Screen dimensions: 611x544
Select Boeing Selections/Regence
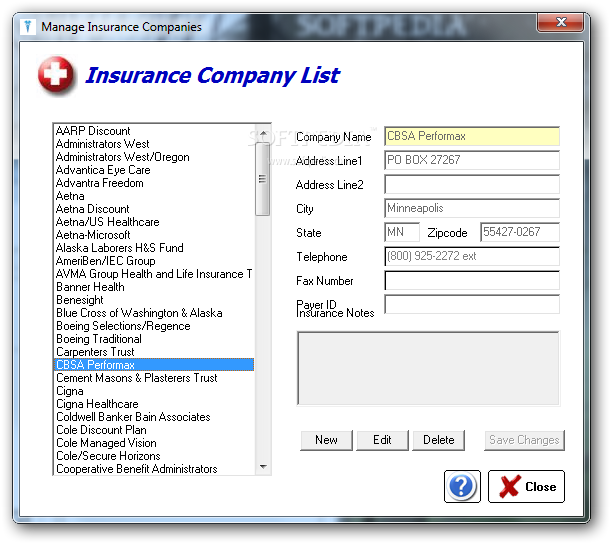[x=154, y=326]
